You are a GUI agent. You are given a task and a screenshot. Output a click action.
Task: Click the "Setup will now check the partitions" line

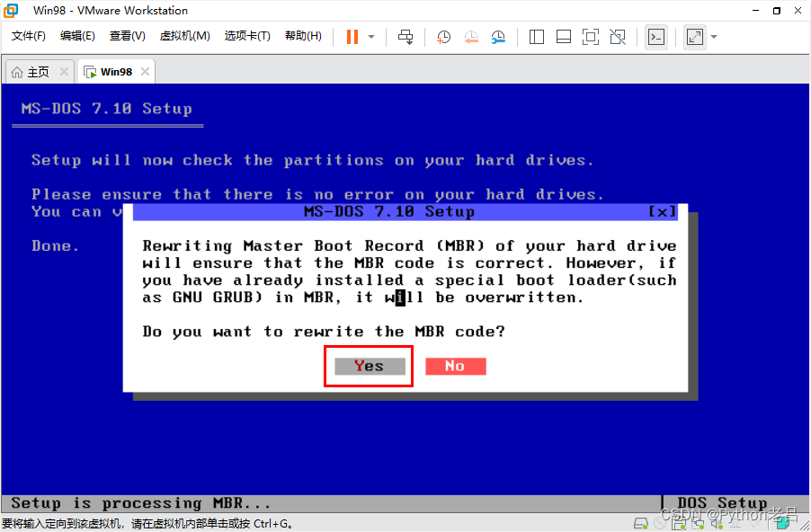(312, 160)
